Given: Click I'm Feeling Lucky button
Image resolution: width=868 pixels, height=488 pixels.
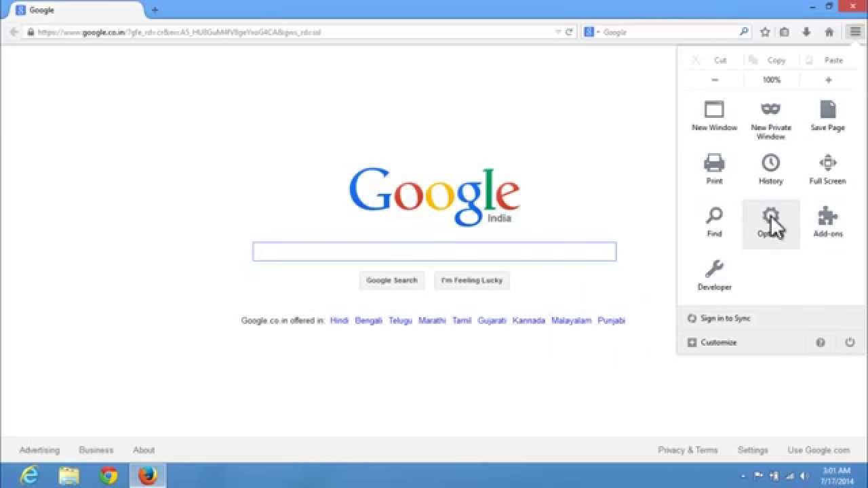Looking at the screenshot, I should click(472, 281).
